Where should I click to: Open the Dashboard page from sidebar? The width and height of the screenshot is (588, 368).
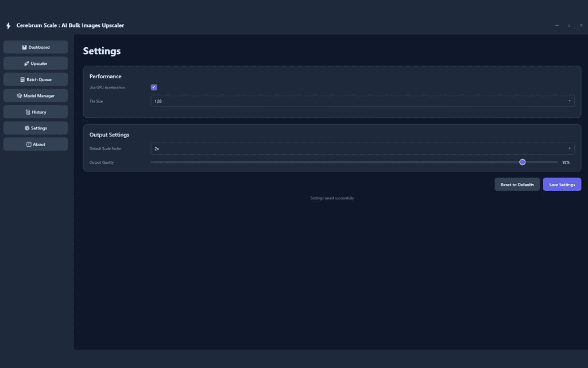(36, 47)
